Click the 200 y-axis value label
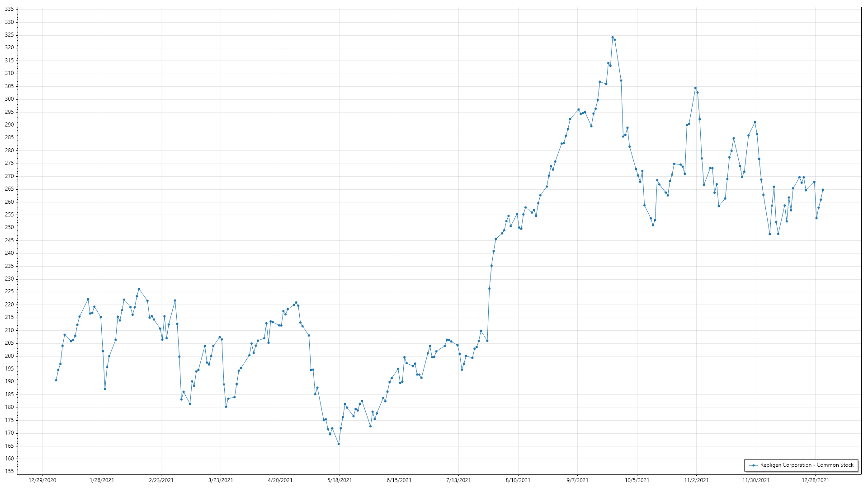 [x=9, y=356]
